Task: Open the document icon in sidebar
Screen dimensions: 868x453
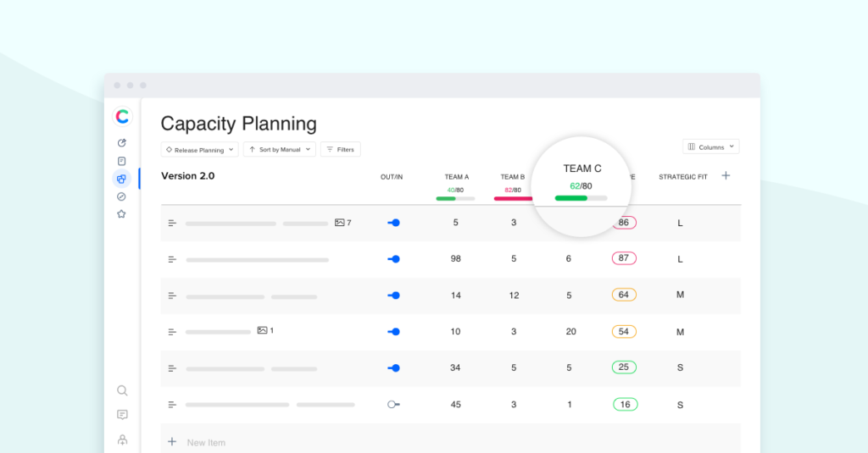Action: 122,161
